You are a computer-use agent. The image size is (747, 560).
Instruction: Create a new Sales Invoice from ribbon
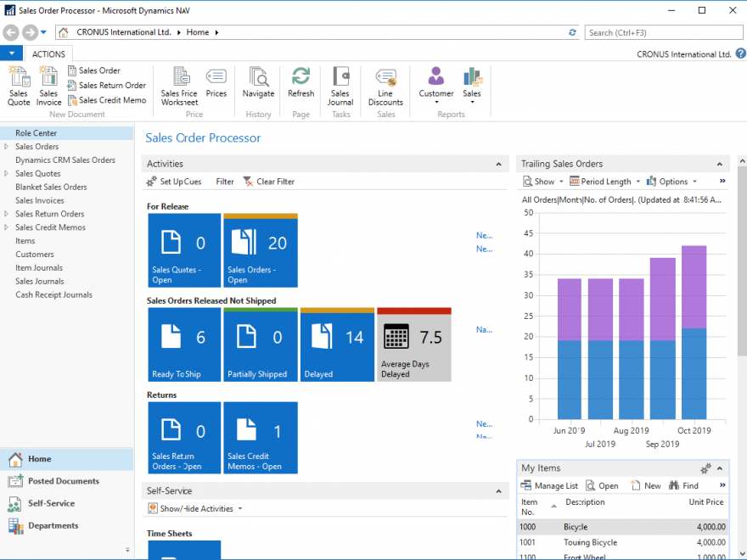click(x=48, y=86)
